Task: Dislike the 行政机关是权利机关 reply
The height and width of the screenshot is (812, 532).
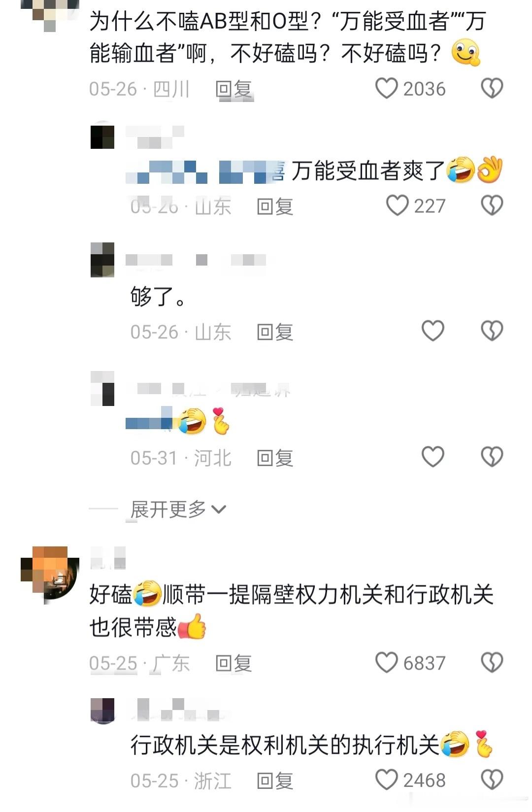Action: (492, 780)
